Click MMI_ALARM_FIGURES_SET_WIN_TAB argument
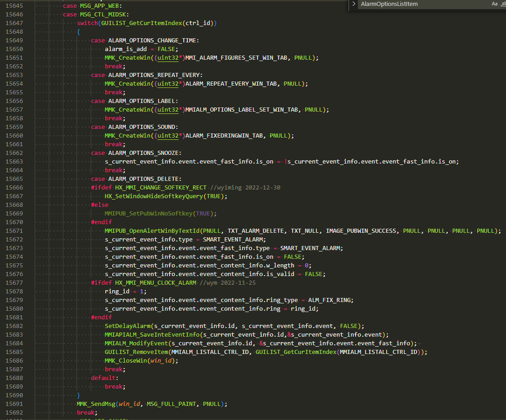Viewport: 506px width, 420px height. click(x=236, y=58)
